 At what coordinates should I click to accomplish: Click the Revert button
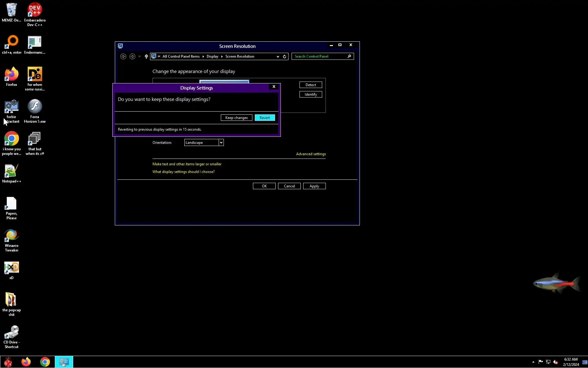pyautogui.click(x=265, y=118)
